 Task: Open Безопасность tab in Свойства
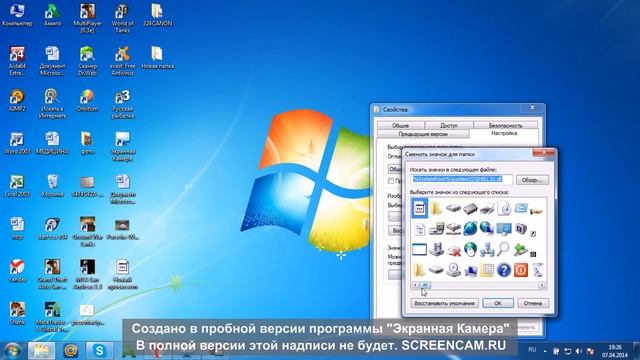click(505, 125)
